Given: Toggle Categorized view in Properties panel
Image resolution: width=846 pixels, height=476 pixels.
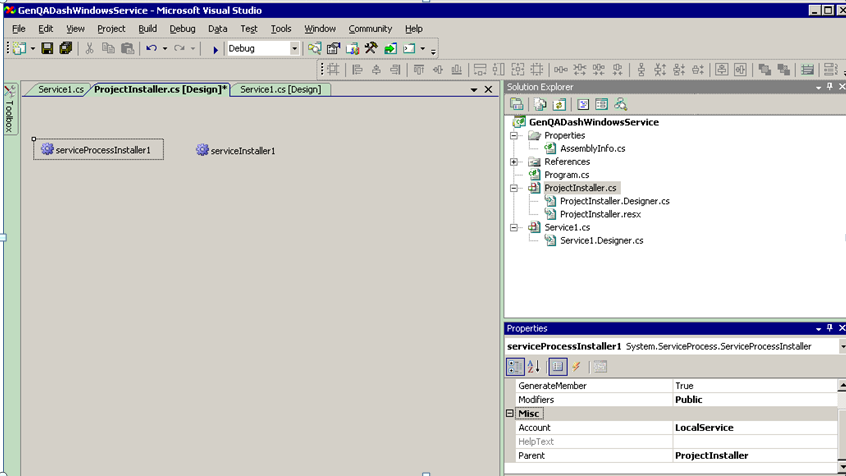Looking at the screenshot, I should (515, 367).
